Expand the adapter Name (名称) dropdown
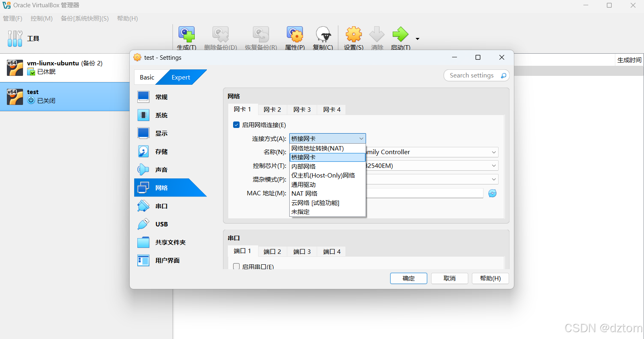 coord(494,152)
